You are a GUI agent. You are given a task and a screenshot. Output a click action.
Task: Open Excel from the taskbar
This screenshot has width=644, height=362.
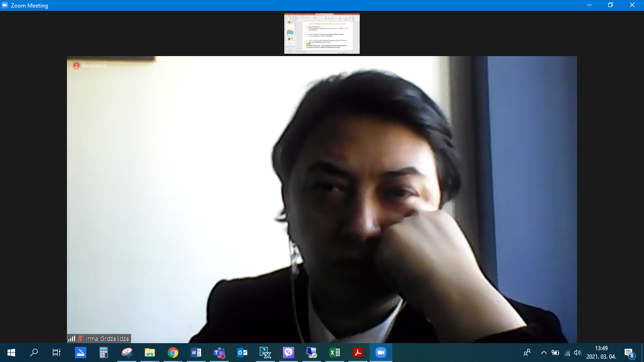coord(335,353)
